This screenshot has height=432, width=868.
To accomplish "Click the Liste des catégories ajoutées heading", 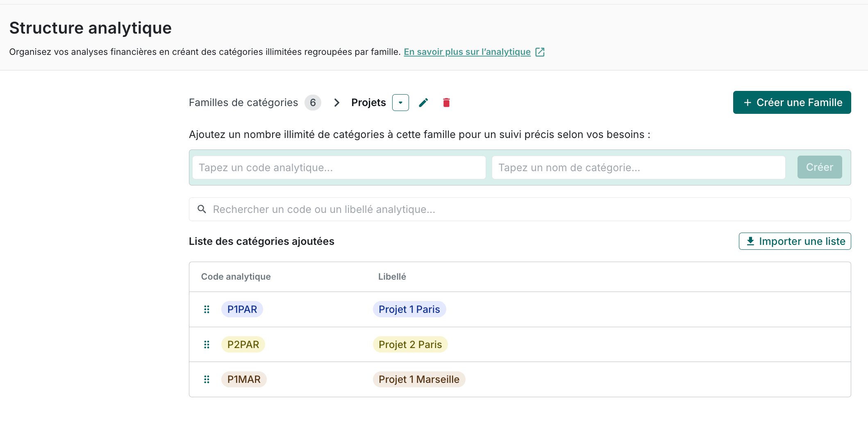I will (x=261, y=241).
